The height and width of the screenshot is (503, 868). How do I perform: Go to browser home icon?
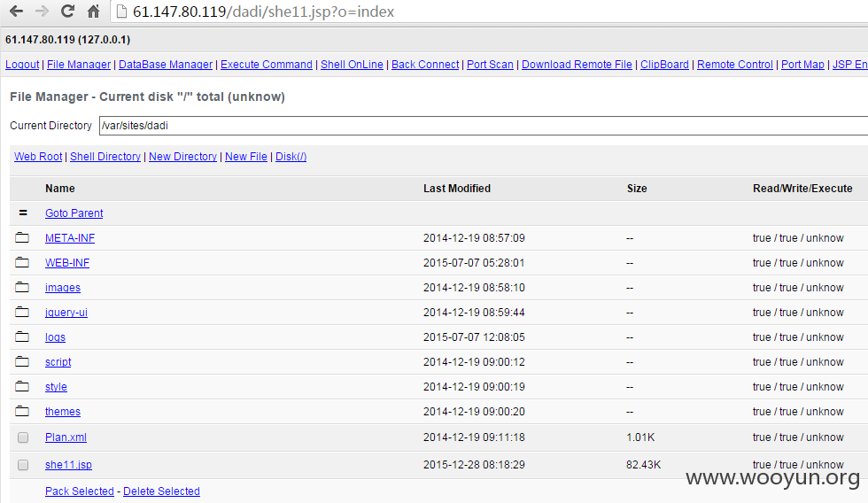[94, 11]
